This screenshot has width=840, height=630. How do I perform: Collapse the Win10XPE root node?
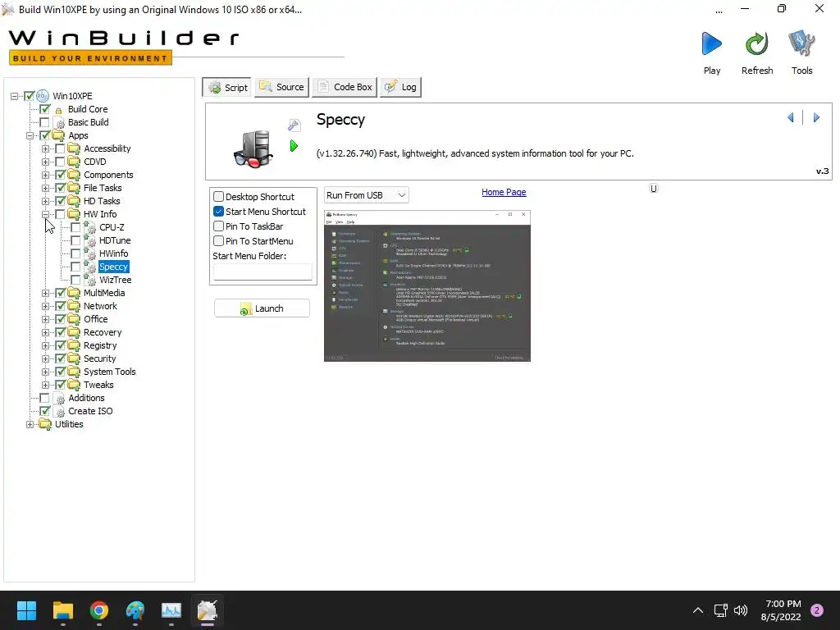point(15,97)
